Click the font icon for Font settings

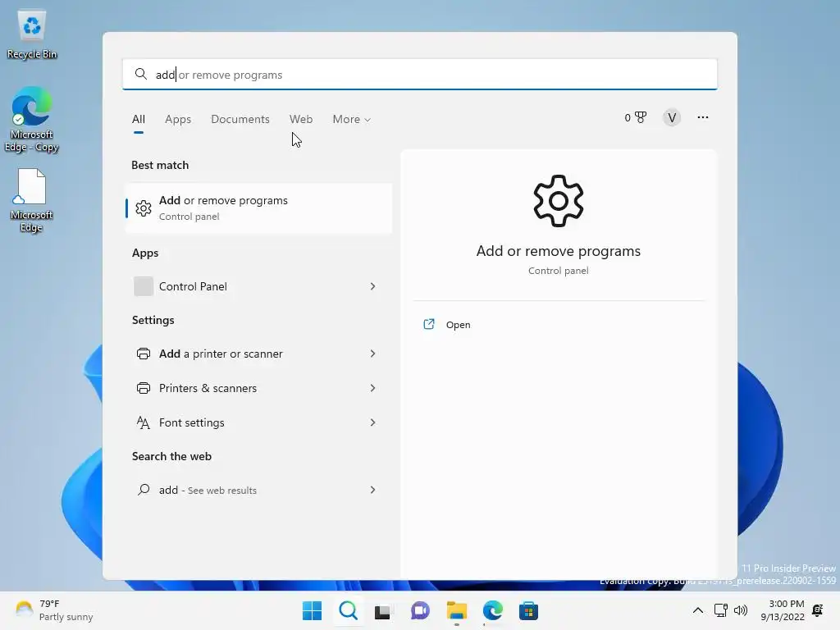pyautogui.click(x=143, y=422)
